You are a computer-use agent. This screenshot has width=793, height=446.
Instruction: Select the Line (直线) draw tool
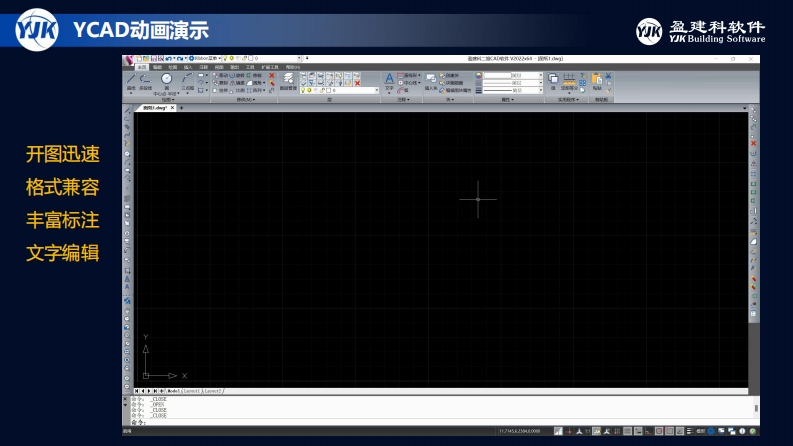(x=130, y=79)
